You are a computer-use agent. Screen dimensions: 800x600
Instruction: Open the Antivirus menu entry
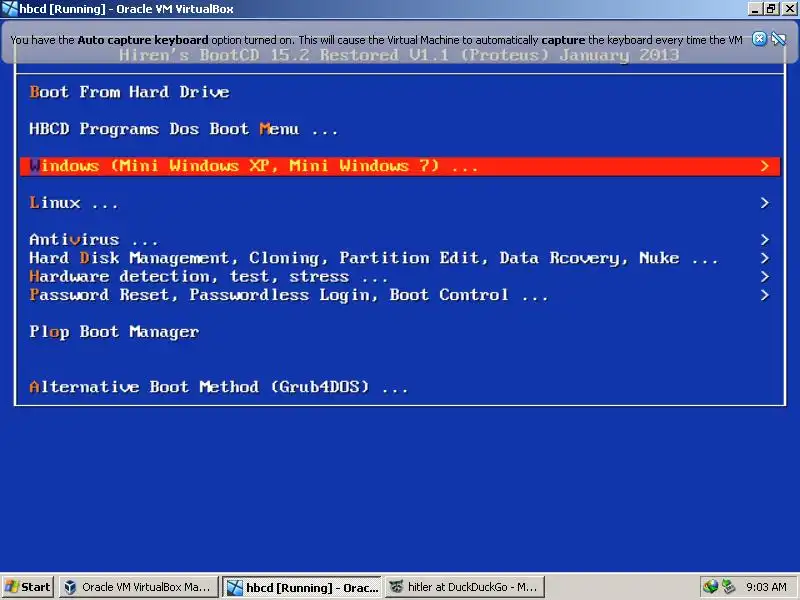[94, 240]
